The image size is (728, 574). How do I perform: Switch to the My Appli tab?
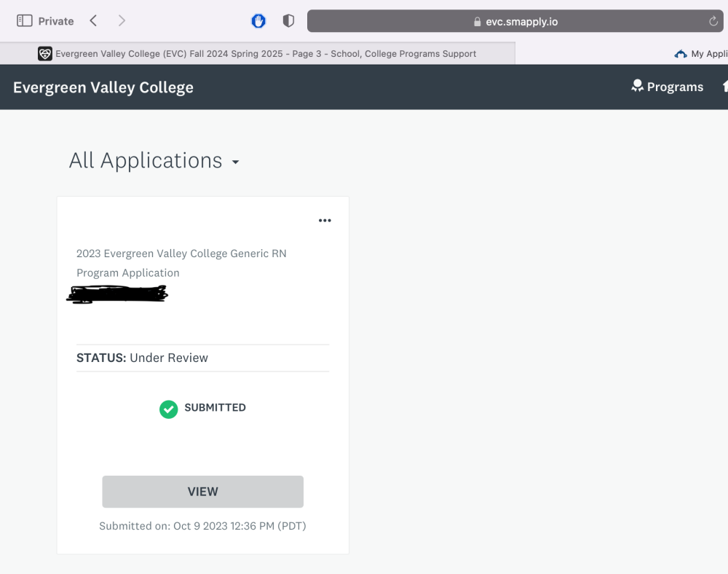coord(708,54)
